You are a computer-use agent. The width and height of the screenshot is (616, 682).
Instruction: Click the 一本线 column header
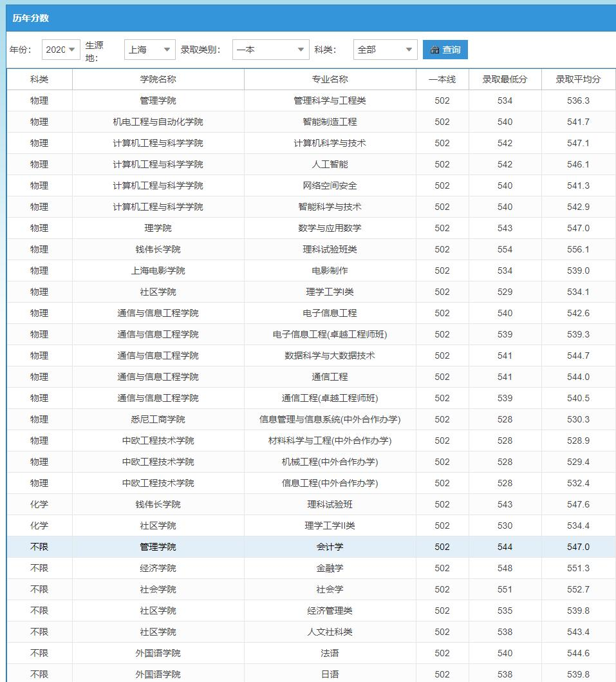442,79
